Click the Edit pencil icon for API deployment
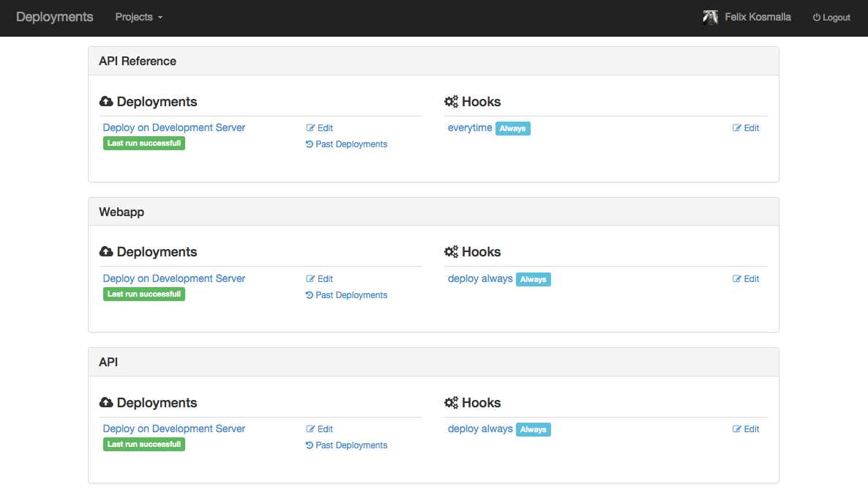 [310, 429]
